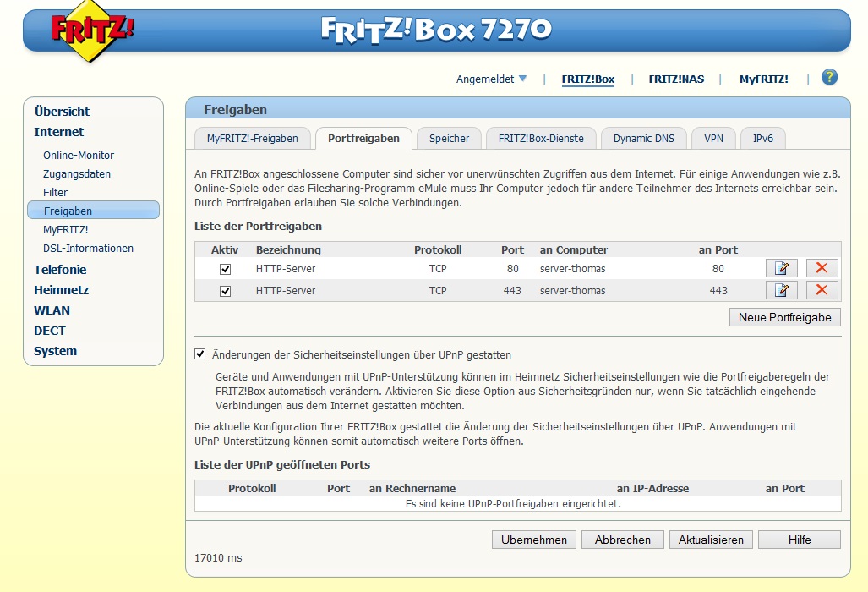868x592 pixels.
Task: Click the Protokoll header in Portfreigaben list
Action: (438, 249)
